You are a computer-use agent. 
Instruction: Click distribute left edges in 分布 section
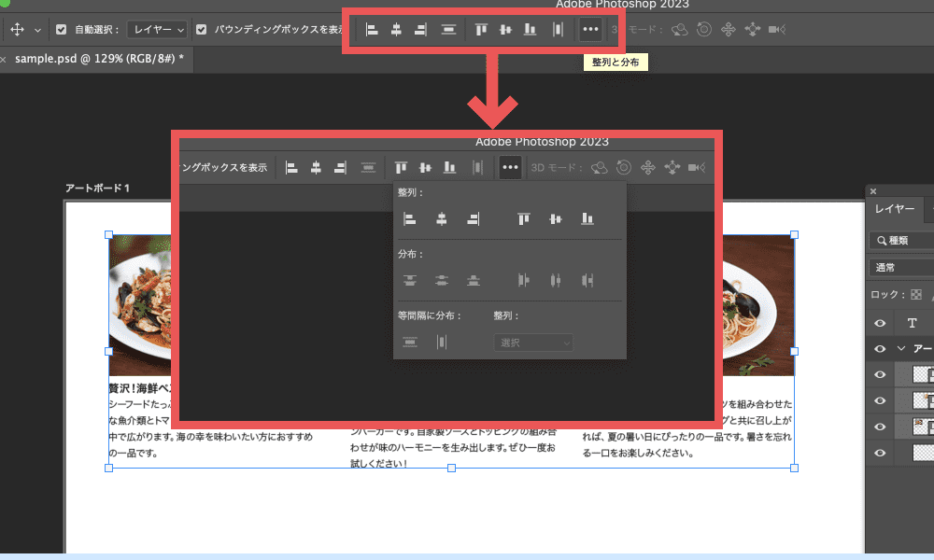[524, 280]
